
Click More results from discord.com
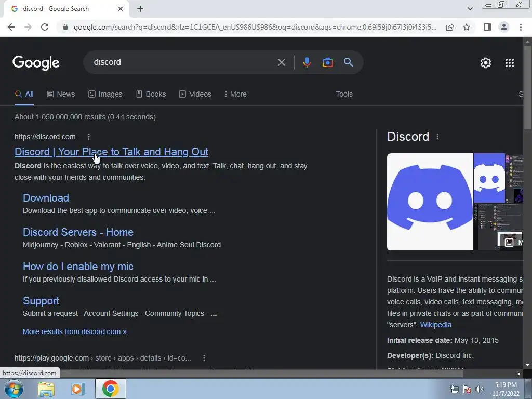pos(75,331)
